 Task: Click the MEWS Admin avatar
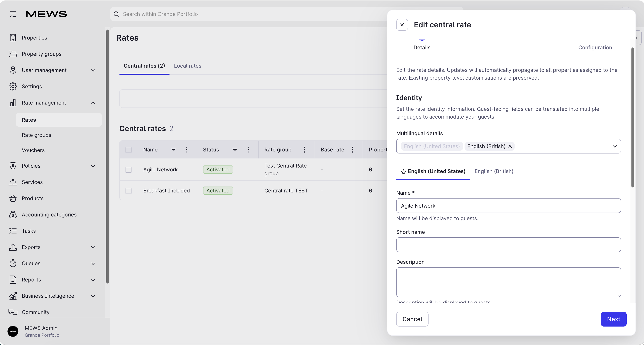point(13,331)
